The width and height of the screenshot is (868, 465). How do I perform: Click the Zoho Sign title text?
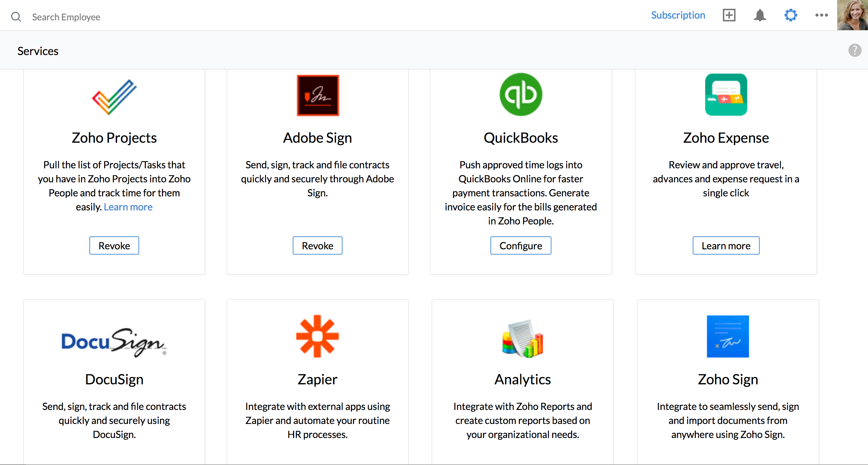(x=728, y=379)
